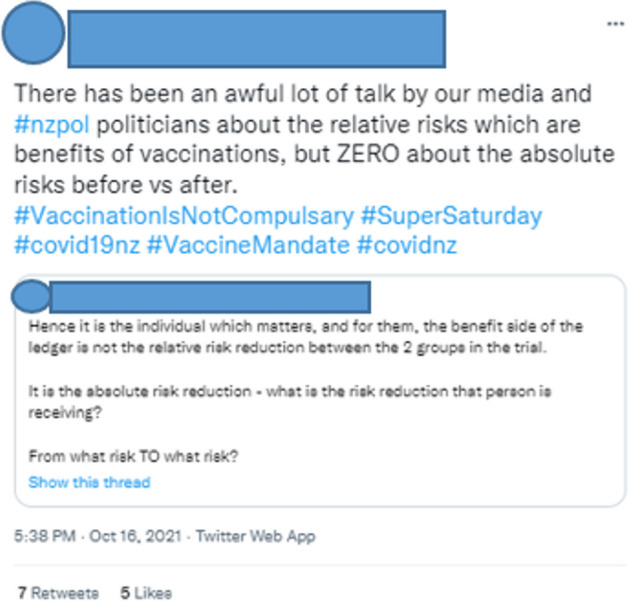628x601 pixels.
Task: Click the Oct 16, 2021 date
Action: coord(135,536)
